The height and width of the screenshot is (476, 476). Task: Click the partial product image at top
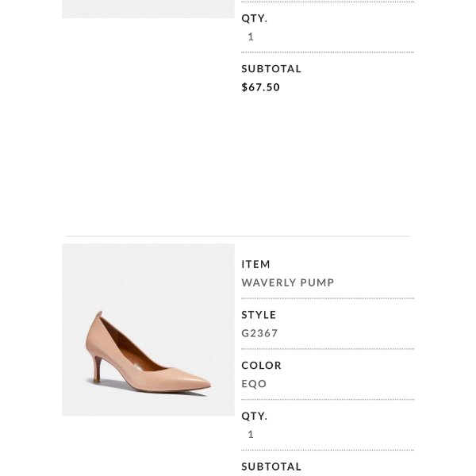click(148, 8)
